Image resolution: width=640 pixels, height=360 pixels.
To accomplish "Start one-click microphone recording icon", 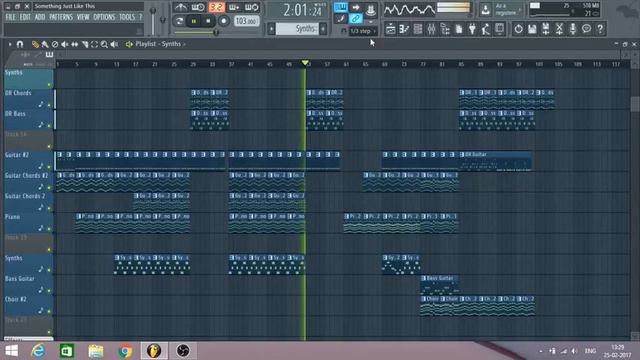I will click(573, 29).
